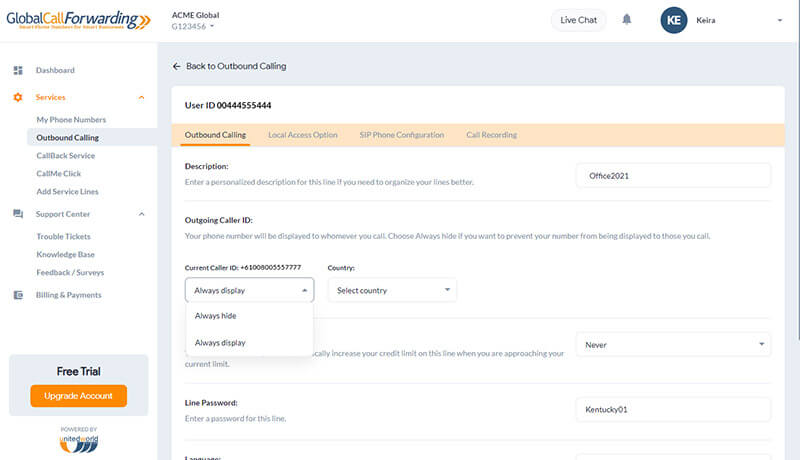
Task: Open Dashboard in sidebar
Action: point(55,70)
